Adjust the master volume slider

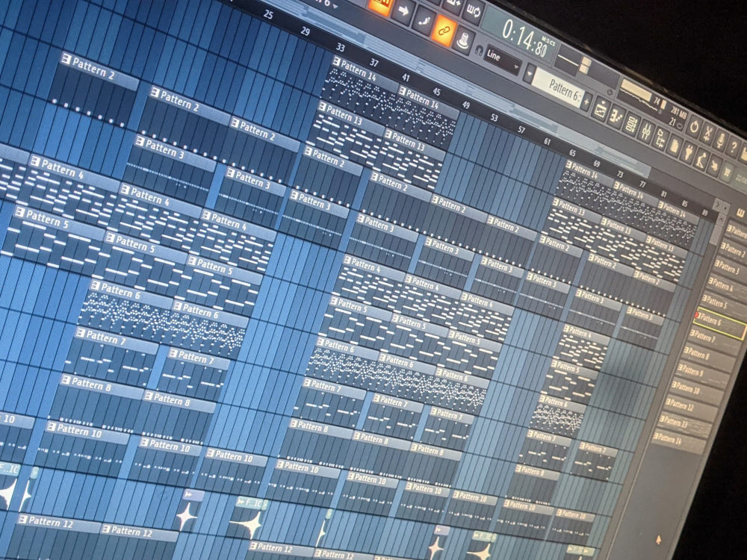click(x=585, y=66)
